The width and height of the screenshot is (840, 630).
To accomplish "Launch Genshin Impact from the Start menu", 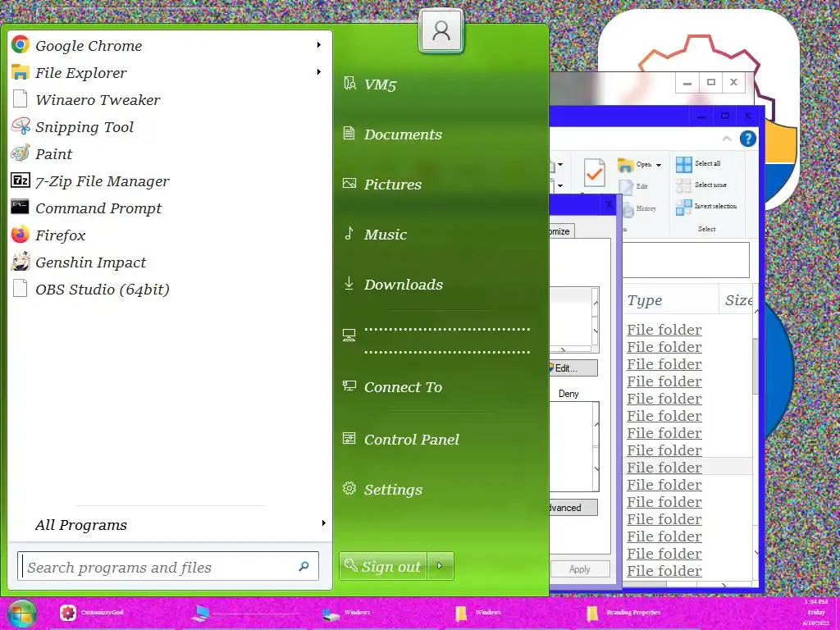I will coord(170,262).
